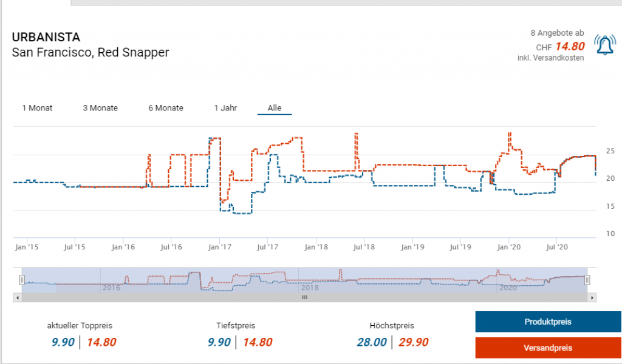Show the 6 Monate price history

click(165, 108)
